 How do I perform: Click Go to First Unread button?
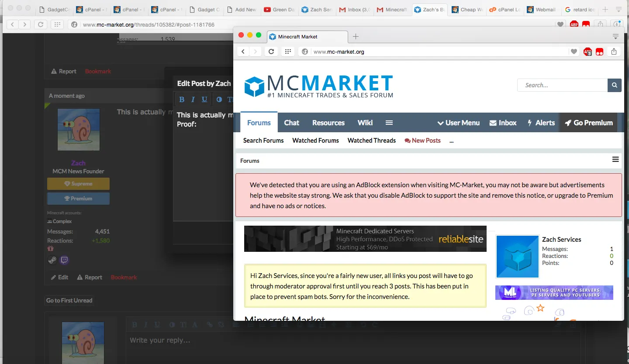pyautogui.click(x=69, y=300)
